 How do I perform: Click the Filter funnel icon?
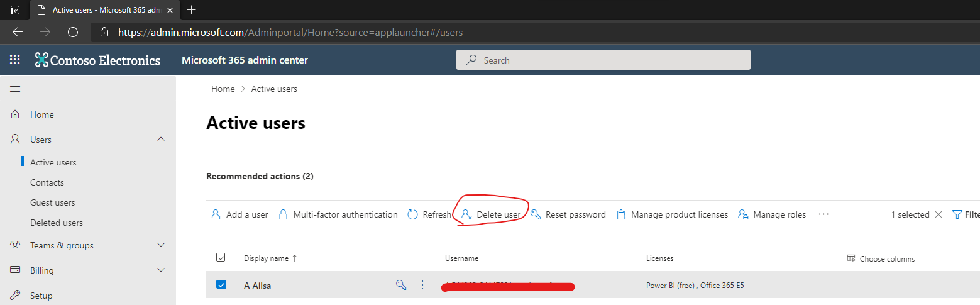[x=957, y=214]
